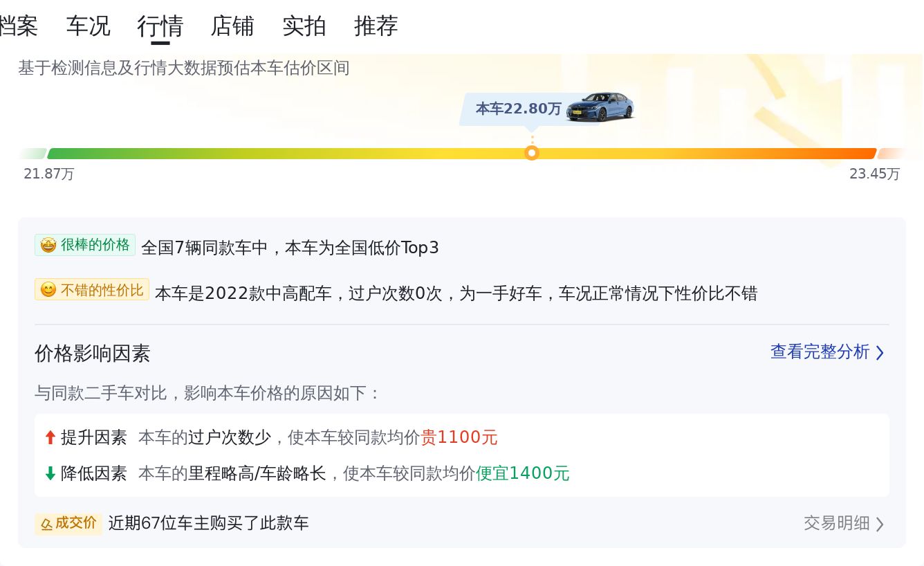
Task: Click the 很棒的价格 badge
Action: (85, 245)
